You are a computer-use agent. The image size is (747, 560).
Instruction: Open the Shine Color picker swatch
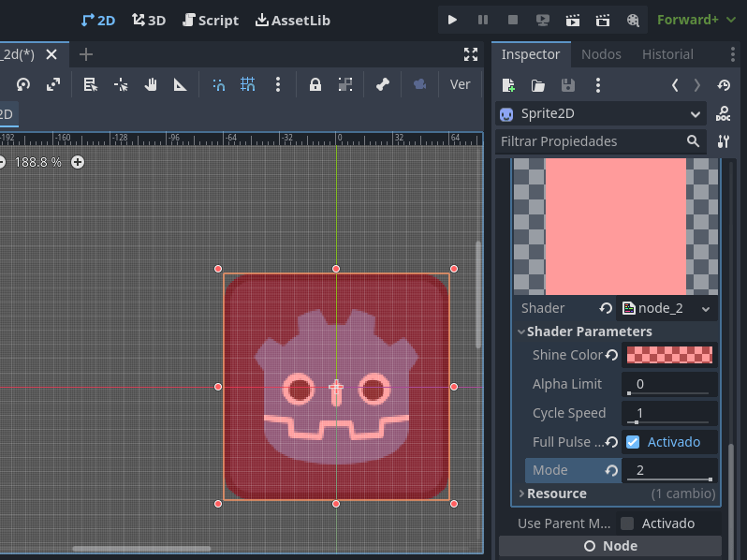pyautogui.click(x=669, y=355)
